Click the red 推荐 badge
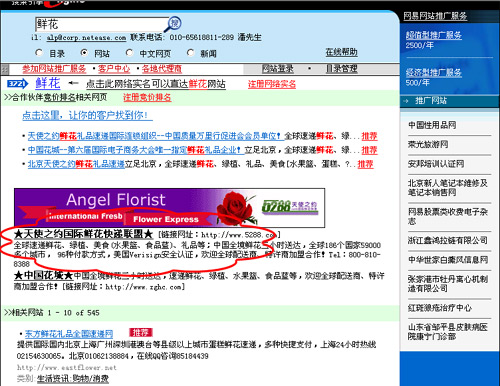 (140, 332)
